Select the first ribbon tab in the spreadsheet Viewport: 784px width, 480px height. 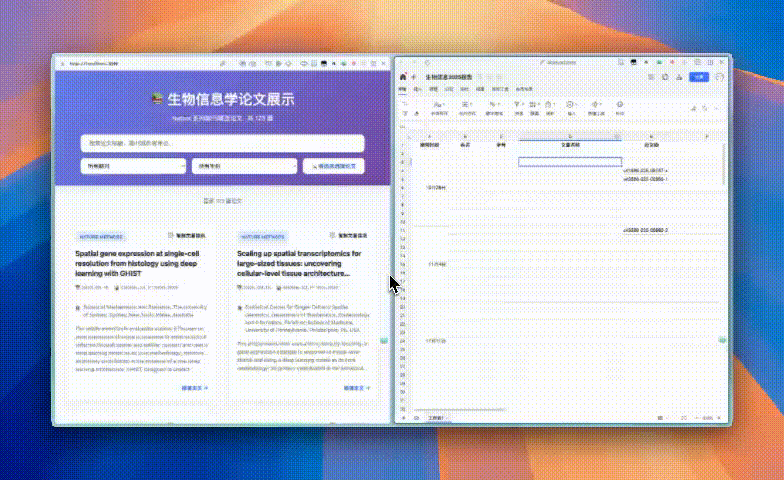point(402,89)
